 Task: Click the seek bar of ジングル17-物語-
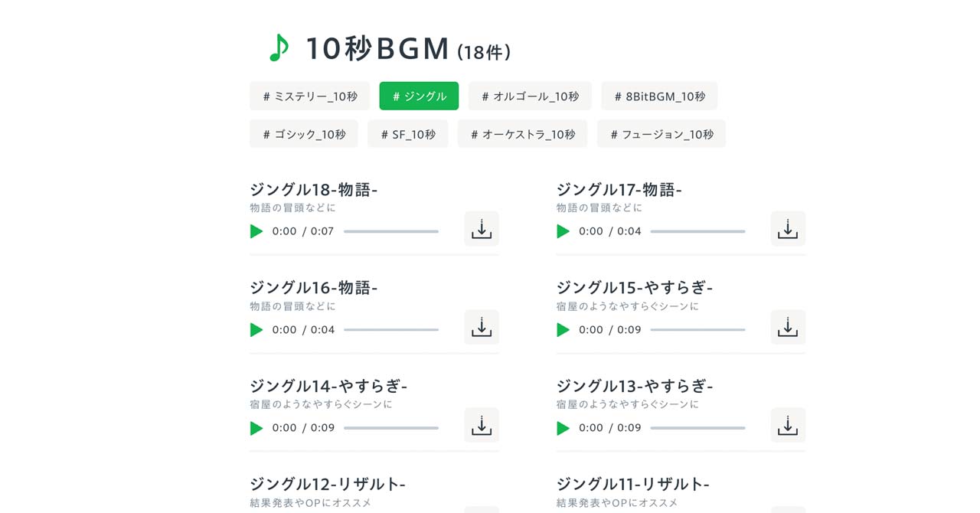[698, 231]
